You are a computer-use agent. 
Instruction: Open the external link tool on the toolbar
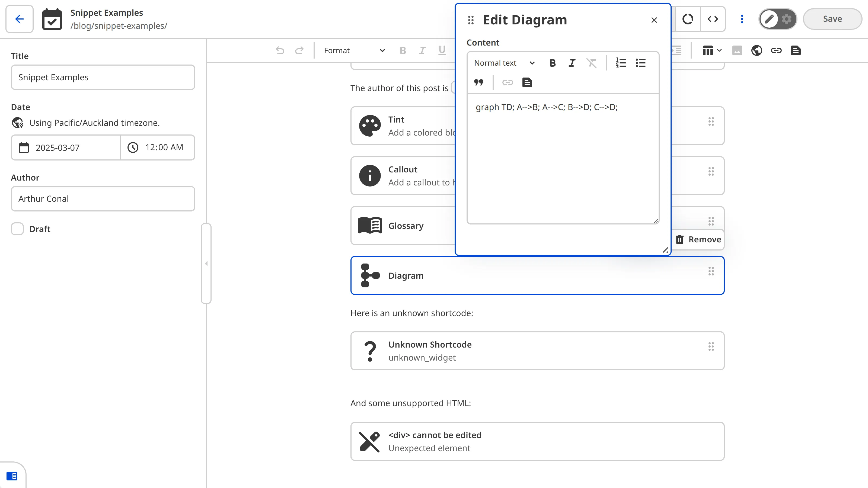tap(757, 50)
